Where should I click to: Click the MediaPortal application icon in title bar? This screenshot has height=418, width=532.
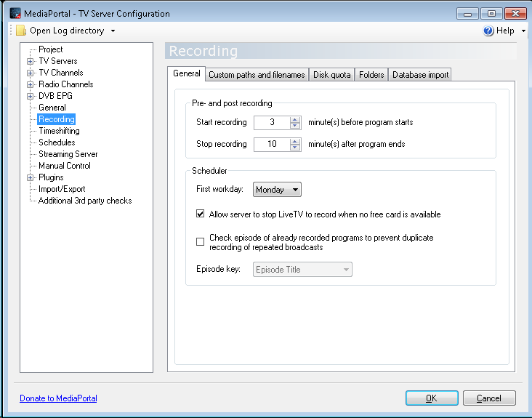(15, 13)
